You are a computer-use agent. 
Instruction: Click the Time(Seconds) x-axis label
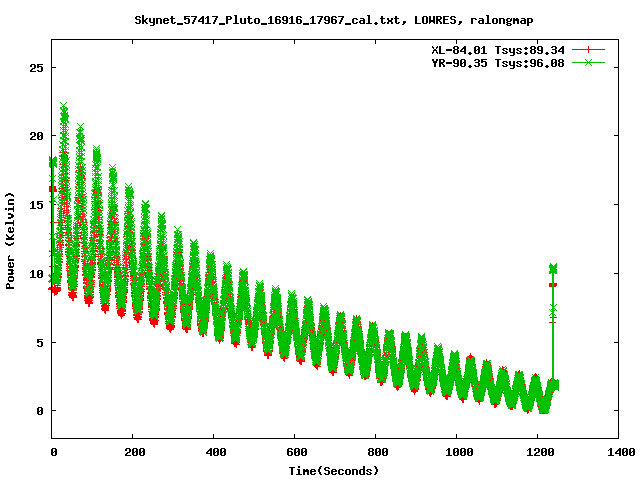333,471
